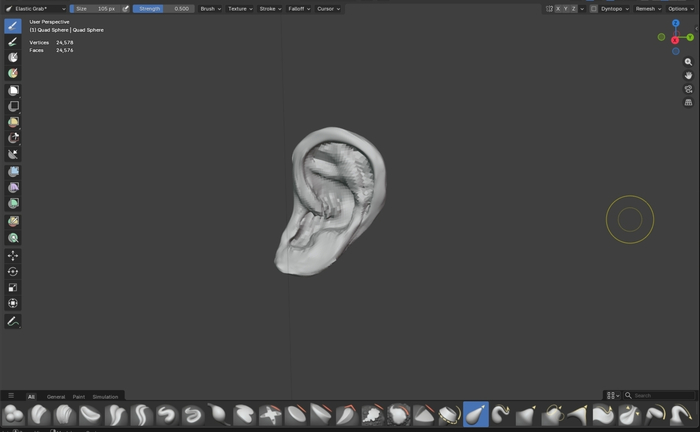700x432 pixels.
Task: Select the Annotate tool
Action: pos(13,321)
